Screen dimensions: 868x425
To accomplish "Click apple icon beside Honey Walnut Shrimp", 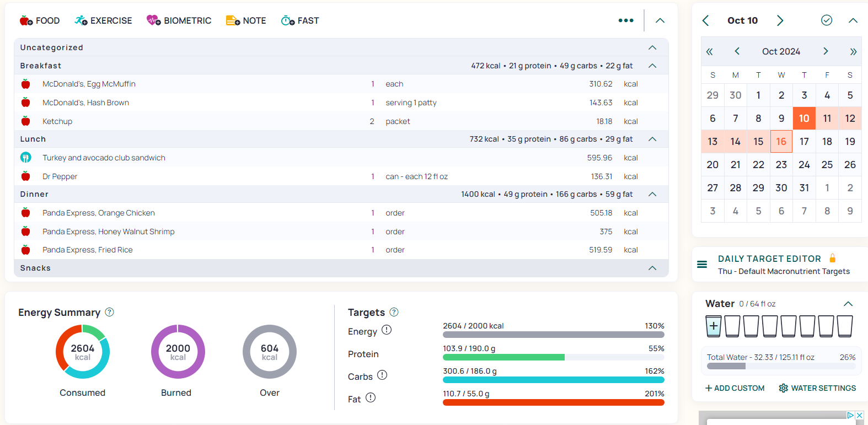I will (x=25, y=232).
